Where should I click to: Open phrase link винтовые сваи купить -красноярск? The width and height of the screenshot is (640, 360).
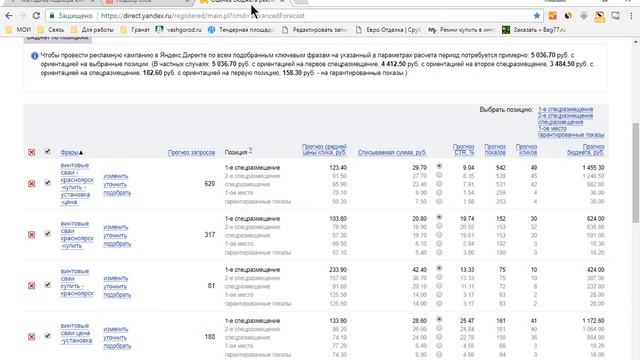tap(77, 282)
